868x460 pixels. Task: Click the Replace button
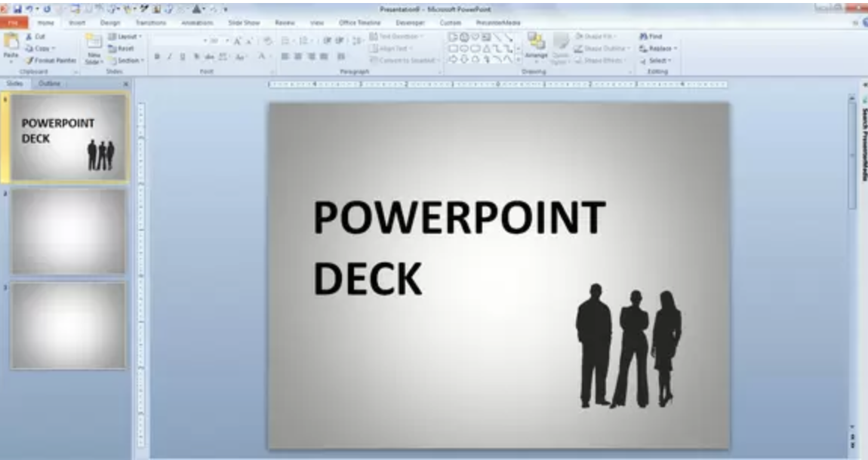[657, 48]
